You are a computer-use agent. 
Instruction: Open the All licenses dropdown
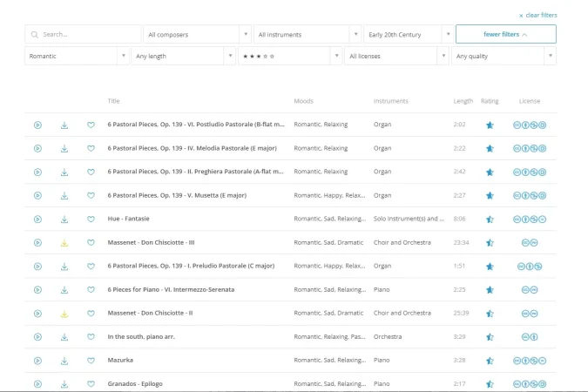click(x=396, y=56)
